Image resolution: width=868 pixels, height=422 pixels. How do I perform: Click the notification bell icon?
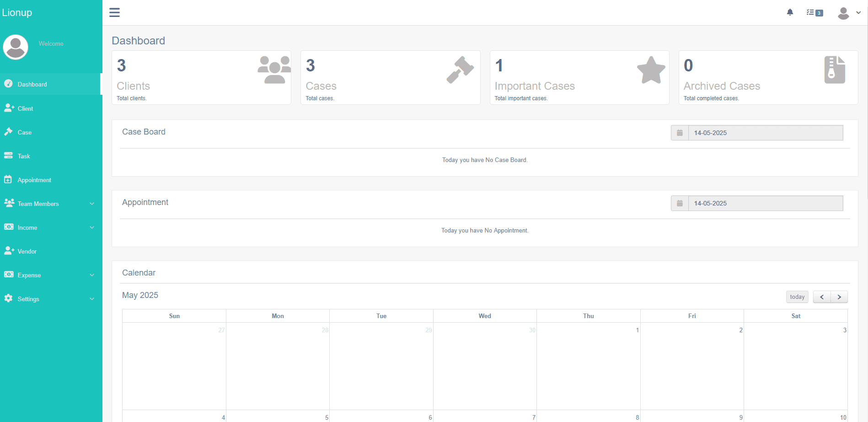click(790, 12)
